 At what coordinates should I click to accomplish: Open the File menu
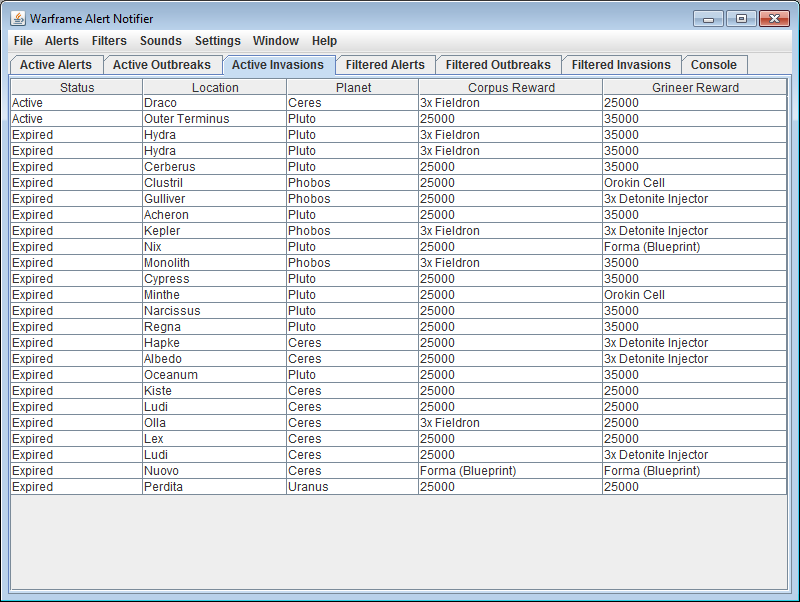pyautogui.click(x=23, y=41)
